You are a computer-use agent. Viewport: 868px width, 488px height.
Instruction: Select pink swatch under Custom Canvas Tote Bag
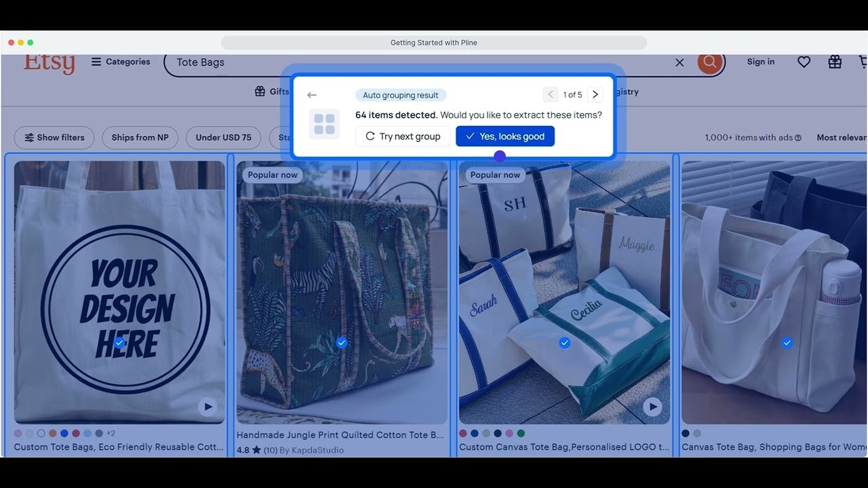pyautogui.click(x=509, y=433)
